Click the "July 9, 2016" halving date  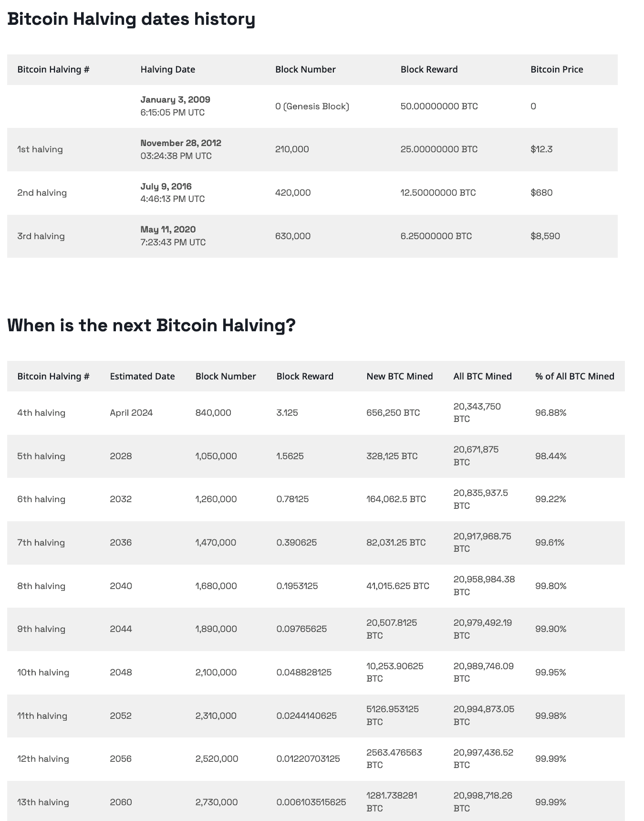166,187
